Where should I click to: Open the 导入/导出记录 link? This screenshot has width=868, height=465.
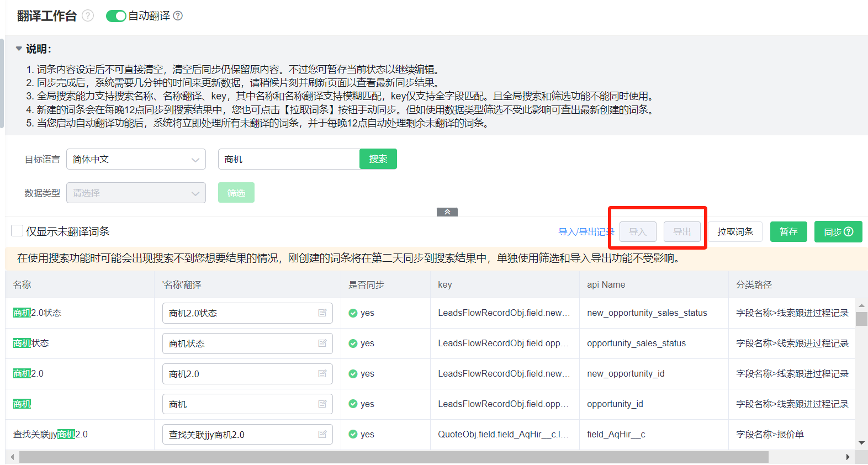point(586,232)
